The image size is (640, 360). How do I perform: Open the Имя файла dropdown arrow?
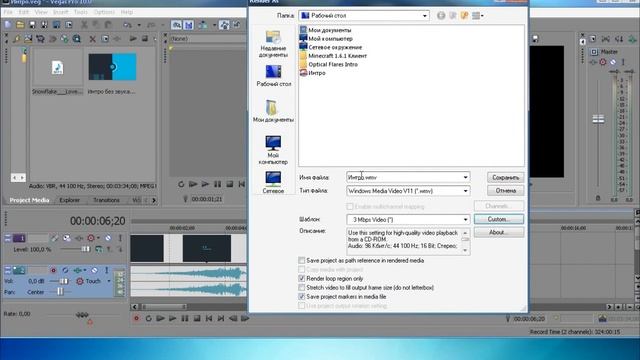click(465, 177)
